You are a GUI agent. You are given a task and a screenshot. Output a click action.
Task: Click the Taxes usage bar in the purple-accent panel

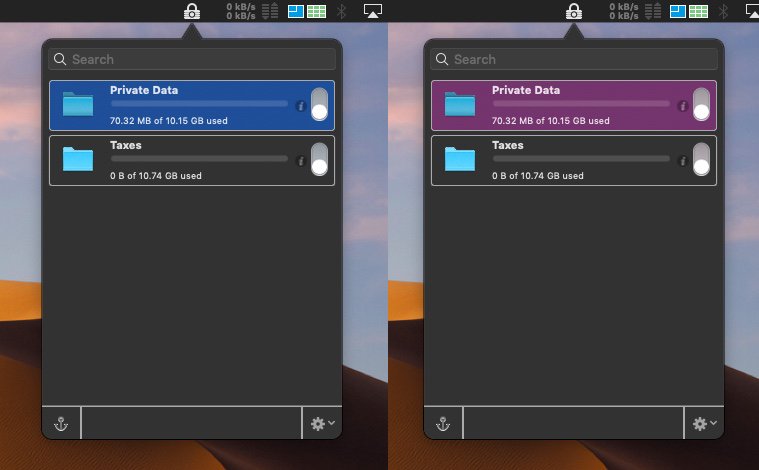tap(581, 159)
